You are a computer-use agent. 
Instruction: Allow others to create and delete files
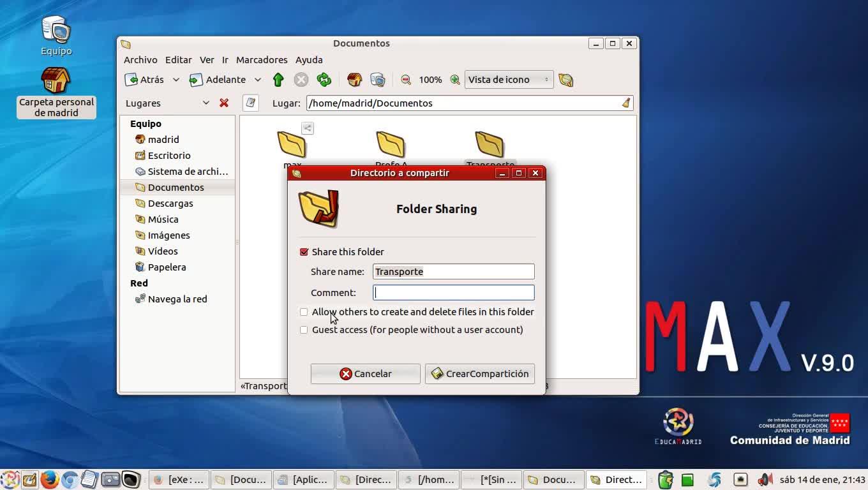coord(304,312)
